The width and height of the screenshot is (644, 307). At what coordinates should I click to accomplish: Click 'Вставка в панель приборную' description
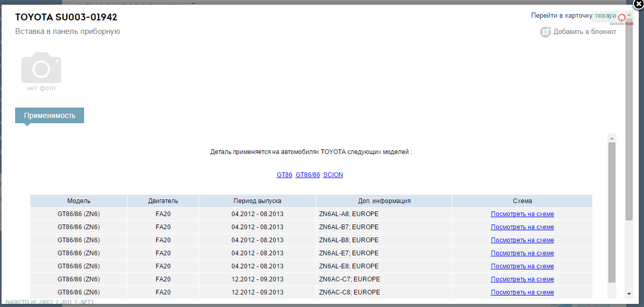pos(68,31)
